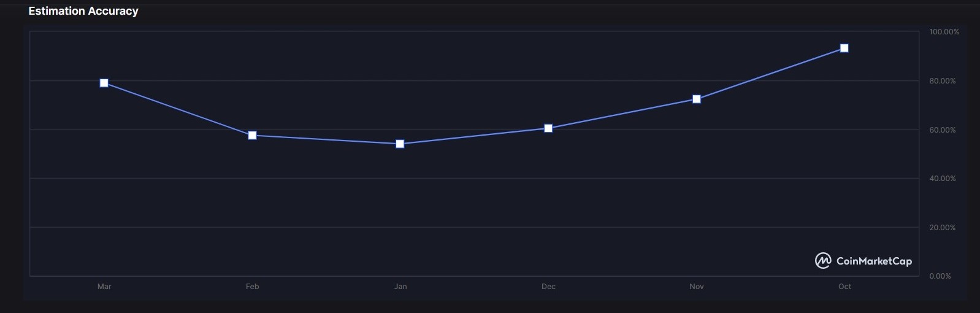Click the Estimation Accuracy heading
Screen dimensions: 980x313
83,11
